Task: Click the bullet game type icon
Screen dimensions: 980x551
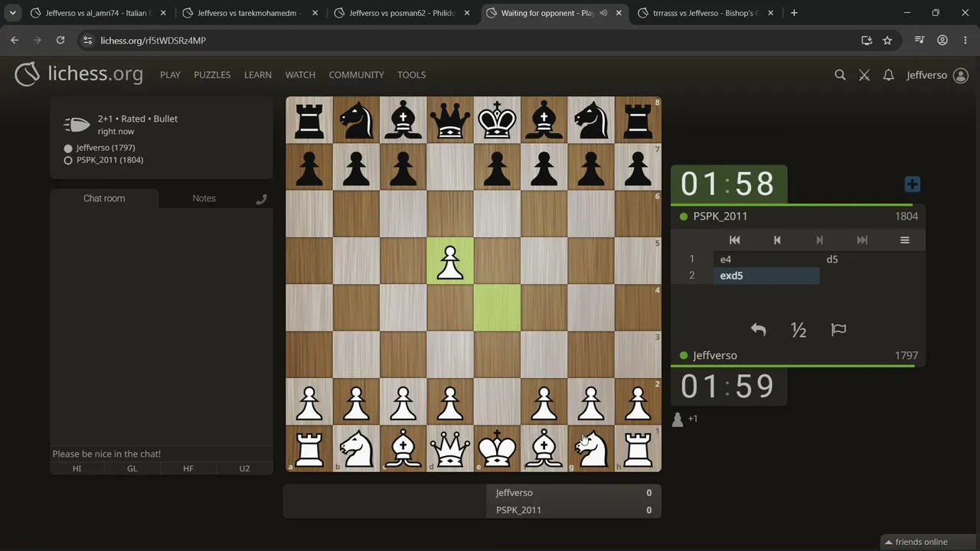Action: click(x=77, y=125)
